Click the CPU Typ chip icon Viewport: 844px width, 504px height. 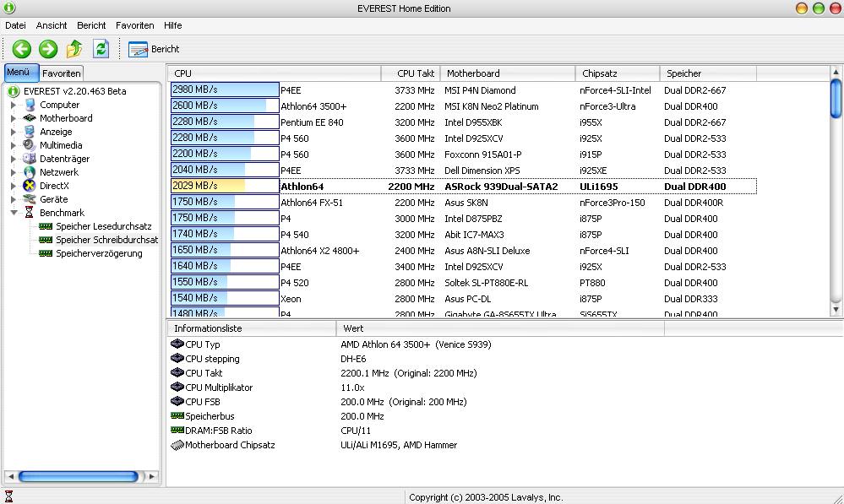(177, 344)
